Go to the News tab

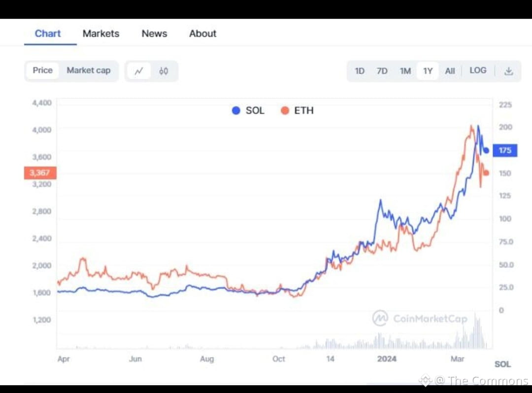click(x=154, y=34)
